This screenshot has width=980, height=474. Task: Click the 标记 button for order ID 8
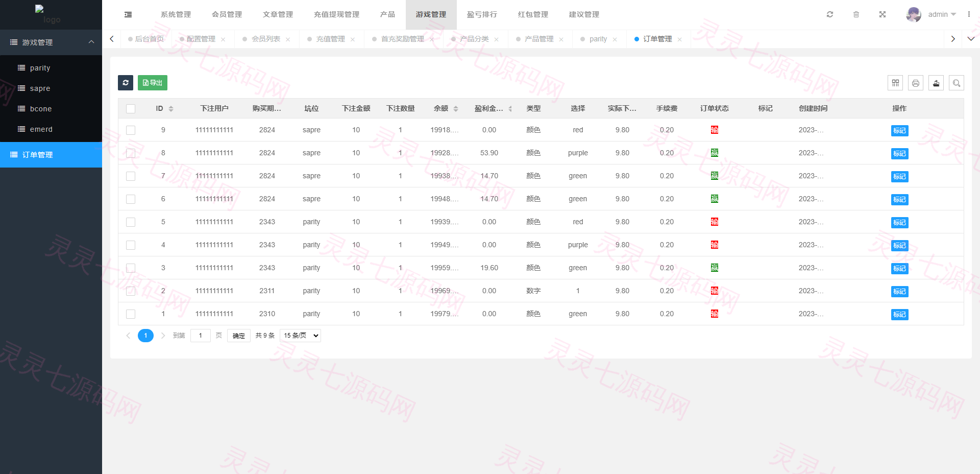point(900,154)
